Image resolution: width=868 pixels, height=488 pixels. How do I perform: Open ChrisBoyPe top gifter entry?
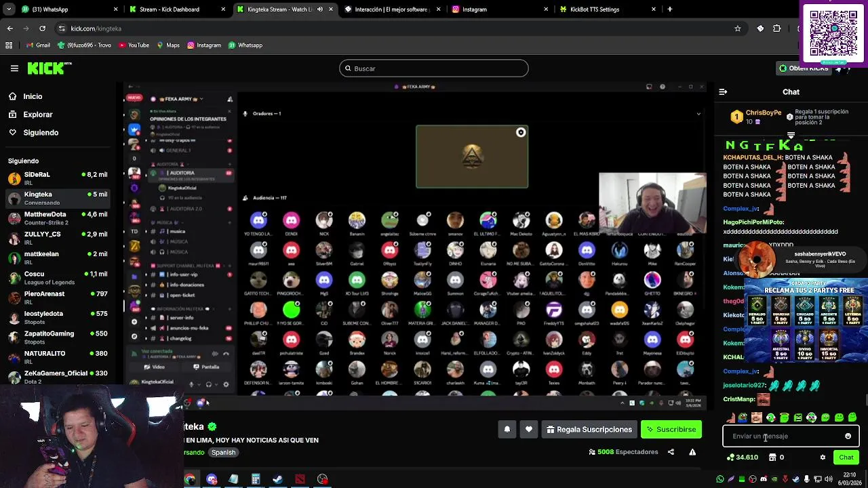pyautogui.click(x=756, y=117)
